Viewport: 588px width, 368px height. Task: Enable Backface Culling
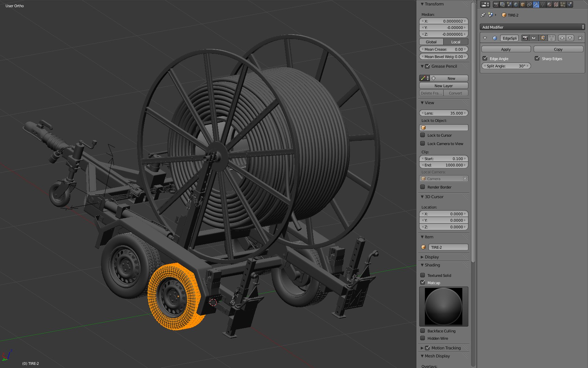[423, 331]
